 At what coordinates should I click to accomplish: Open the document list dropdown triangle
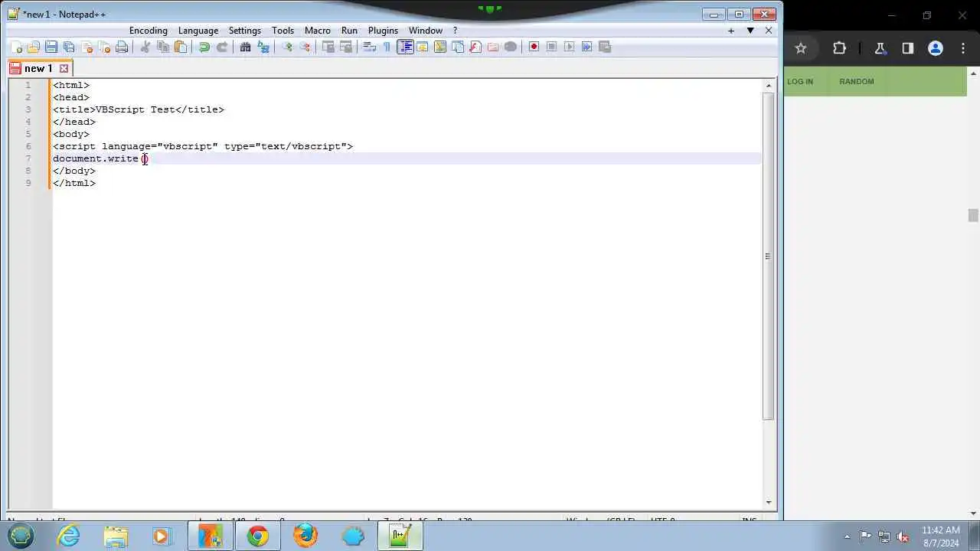coord(750,31)
